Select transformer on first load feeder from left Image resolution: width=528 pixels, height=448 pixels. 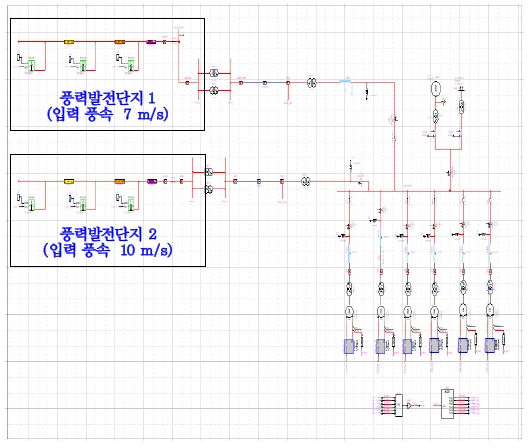(350, 289)
